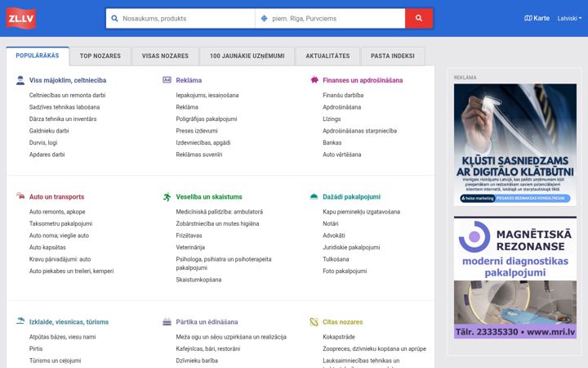Open the Veterinārija link

point(190,248)
